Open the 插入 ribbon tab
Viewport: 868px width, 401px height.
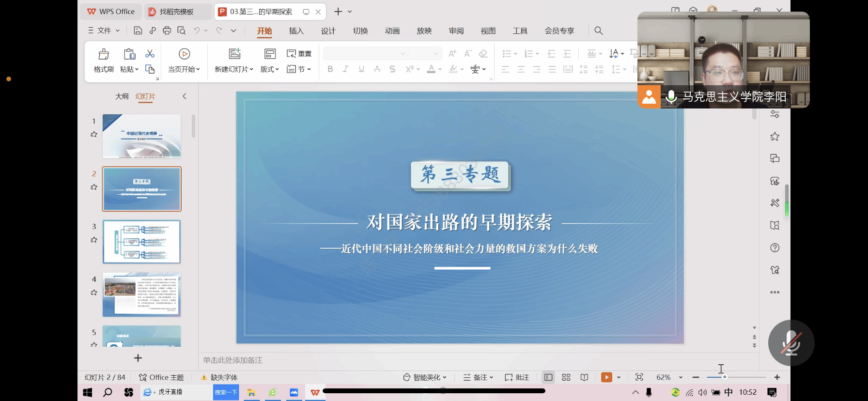(x=296, y=31)
